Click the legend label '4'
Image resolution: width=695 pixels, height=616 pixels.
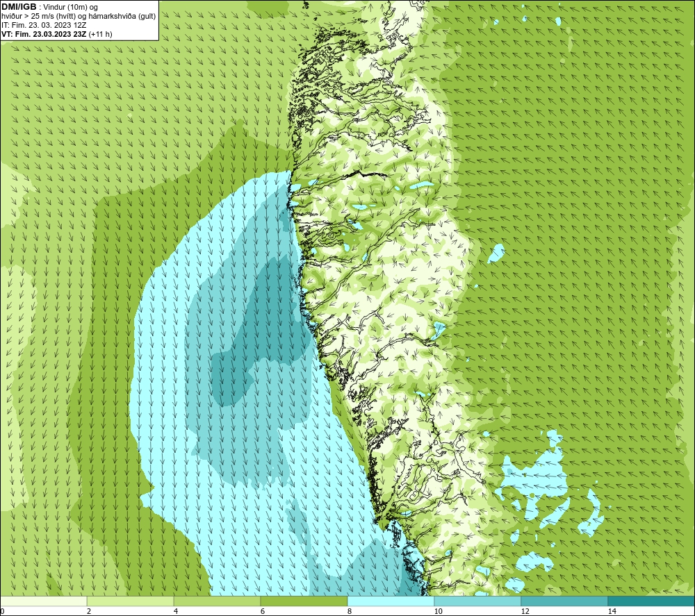[x=176, y=611]
